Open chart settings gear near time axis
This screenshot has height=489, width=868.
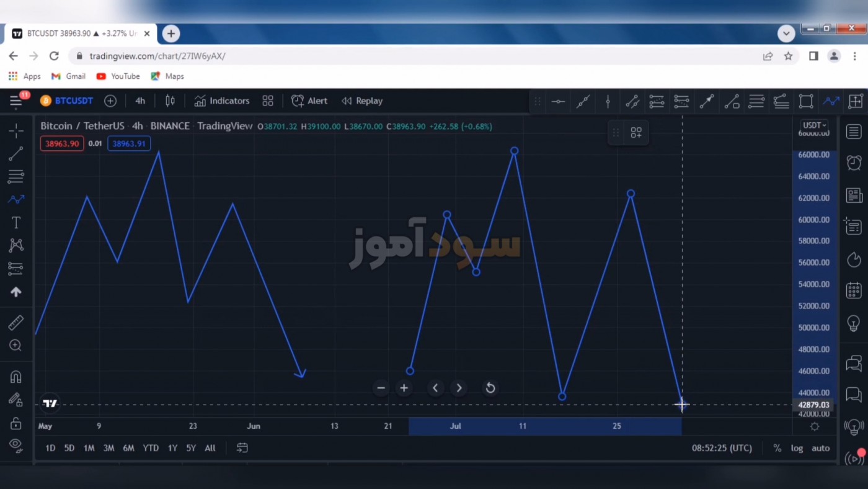(x=815, y=426)
